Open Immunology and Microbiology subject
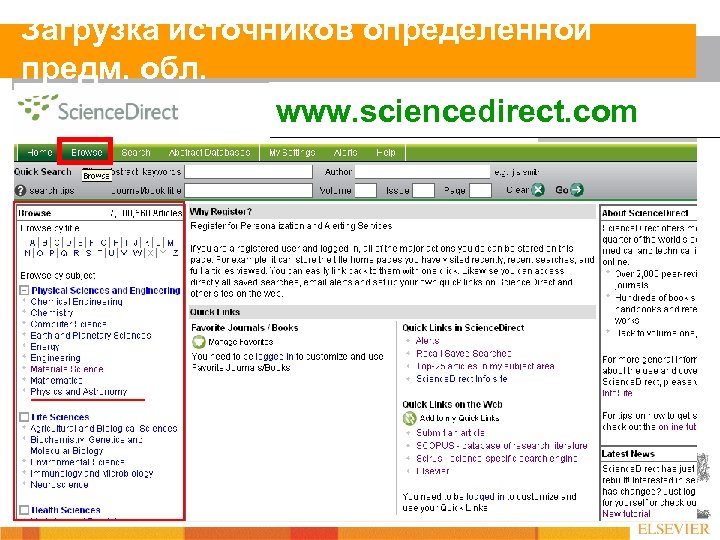720x540 pixels. 91,473
